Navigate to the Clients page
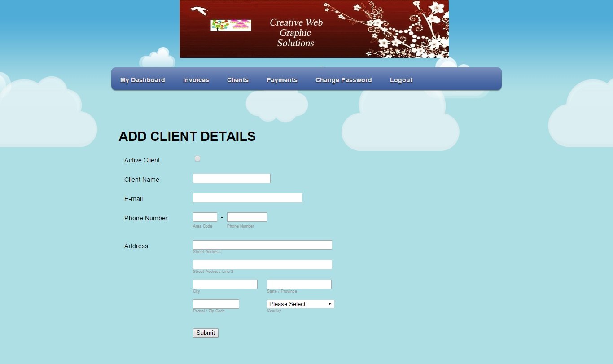The image size is (613, 364). 237,80
